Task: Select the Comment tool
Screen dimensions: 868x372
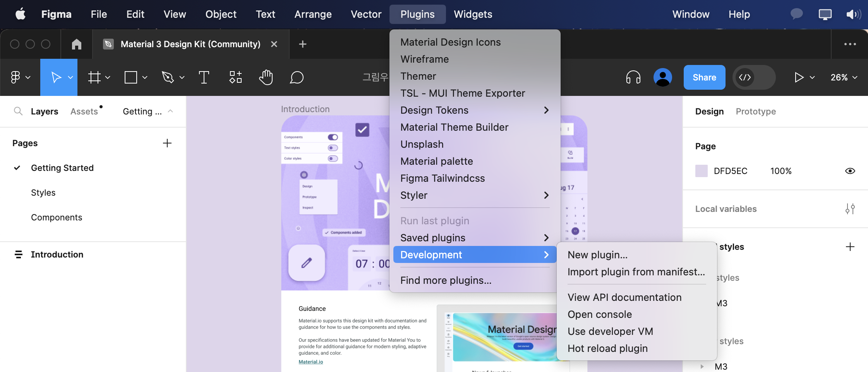Action: click(297, 77)
